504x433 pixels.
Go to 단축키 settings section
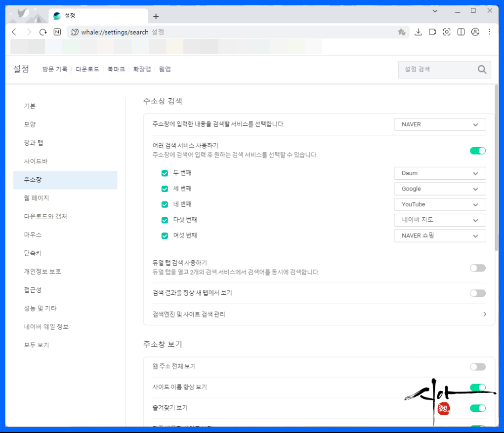(x=33, y=253)
